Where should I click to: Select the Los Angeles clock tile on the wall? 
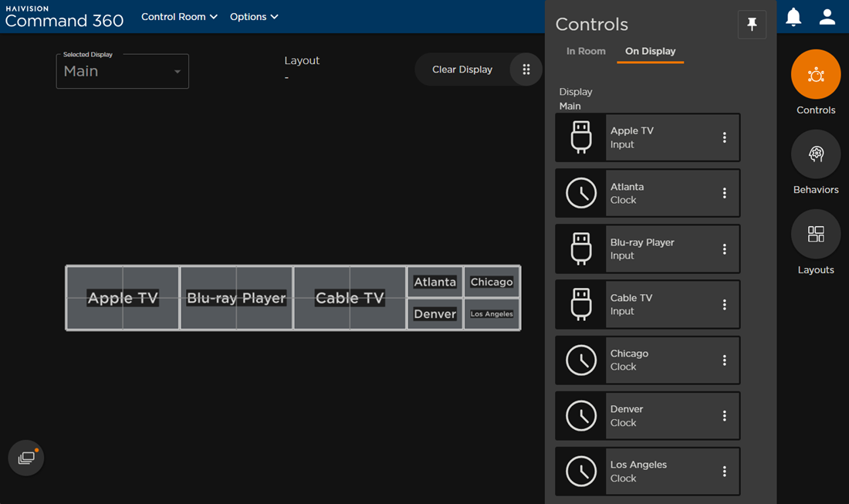point(492,314)
